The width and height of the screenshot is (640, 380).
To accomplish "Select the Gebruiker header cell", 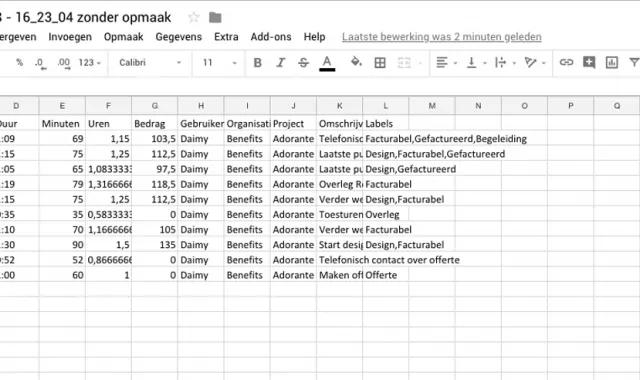I will [201, 123].
